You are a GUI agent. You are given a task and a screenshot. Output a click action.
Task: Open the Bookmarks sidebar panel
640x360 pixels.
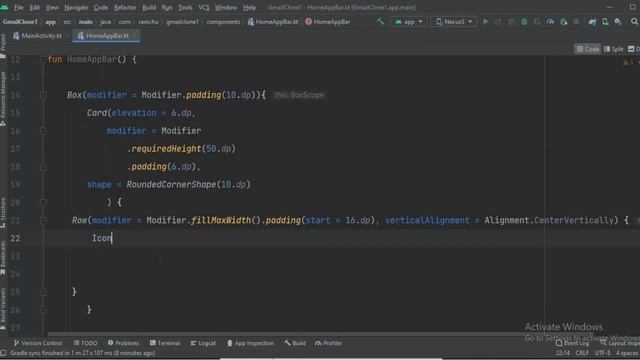pyautogui.click(x=3, y=258)
